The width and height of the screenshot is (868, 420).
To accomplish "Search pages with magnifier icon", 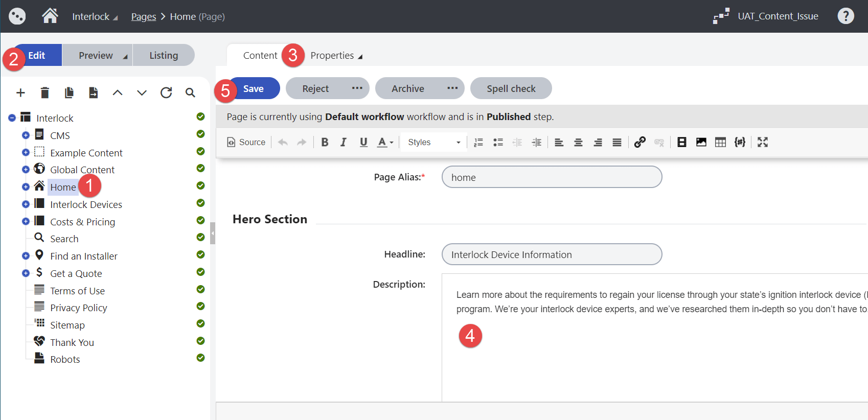I will click(x=190, y=92).
